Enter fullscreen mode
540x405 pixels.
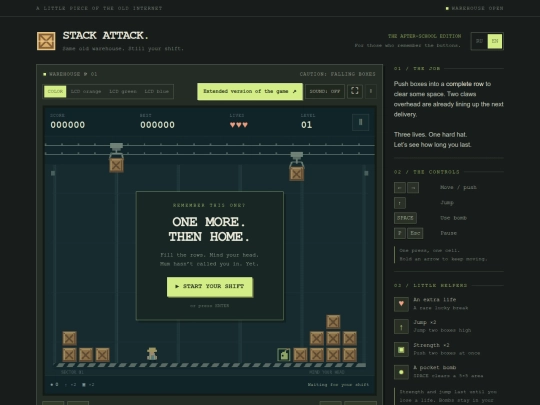tap(355, 91)
